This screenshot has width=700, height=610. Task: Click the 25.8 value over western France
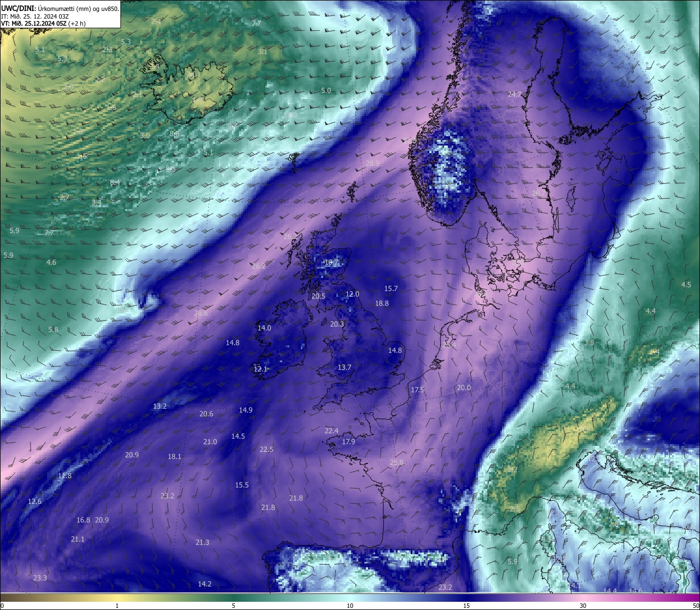pyautogui.click(x=396, y=462)
